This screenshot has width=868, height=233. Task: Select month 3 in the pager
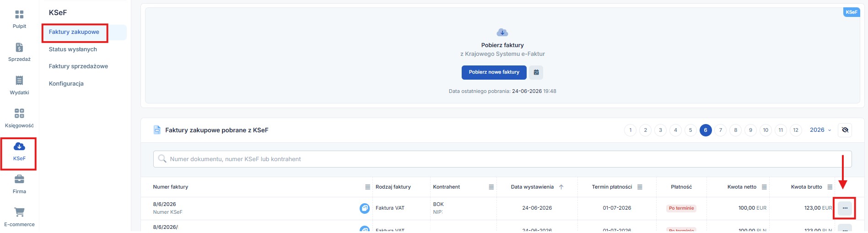point(660,130)
